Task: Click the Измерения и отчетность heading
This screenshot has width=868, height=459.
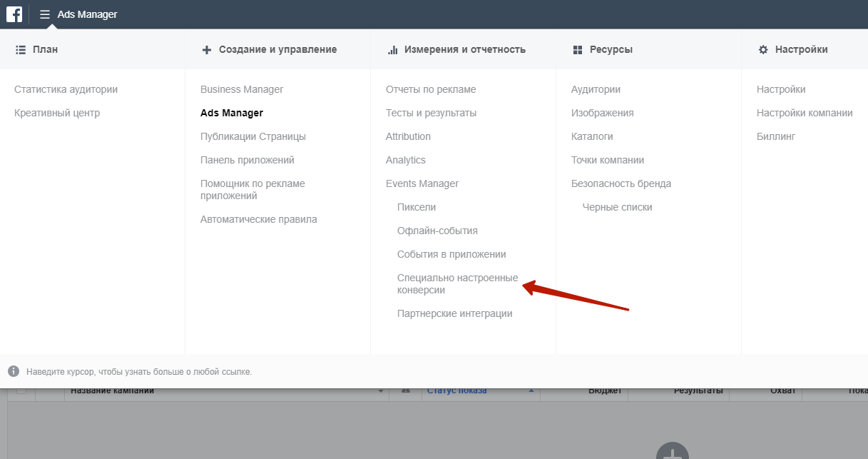Action: (465, 49)
